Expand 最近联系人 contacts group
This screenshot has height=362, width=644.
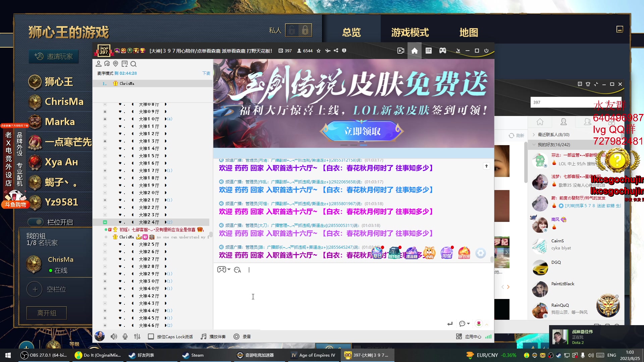(x=534, y=135)
